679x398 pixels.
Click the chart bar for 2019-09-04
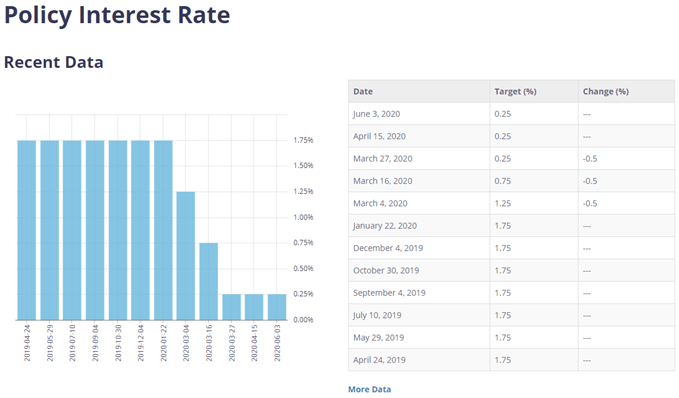pyautogui.click(x=95, y=230)
